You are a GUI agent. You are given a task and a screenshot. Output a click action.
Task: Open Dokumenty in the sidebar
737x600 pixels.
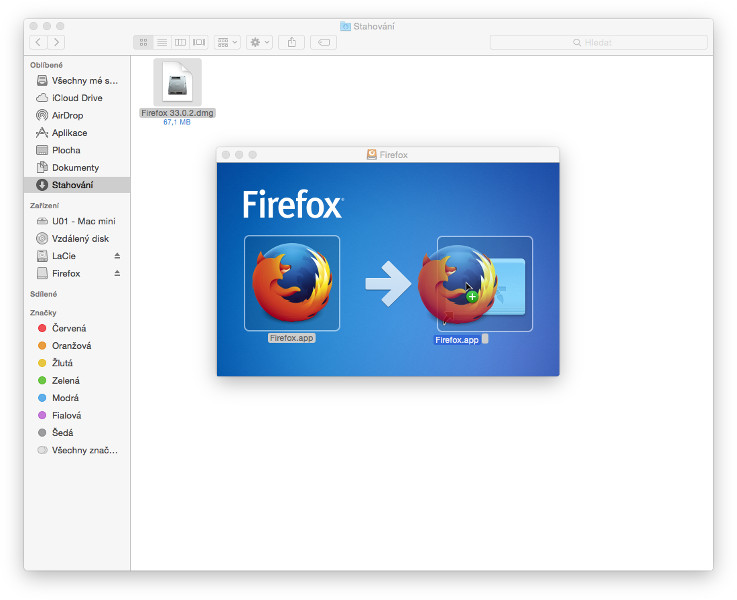point(77,167)
